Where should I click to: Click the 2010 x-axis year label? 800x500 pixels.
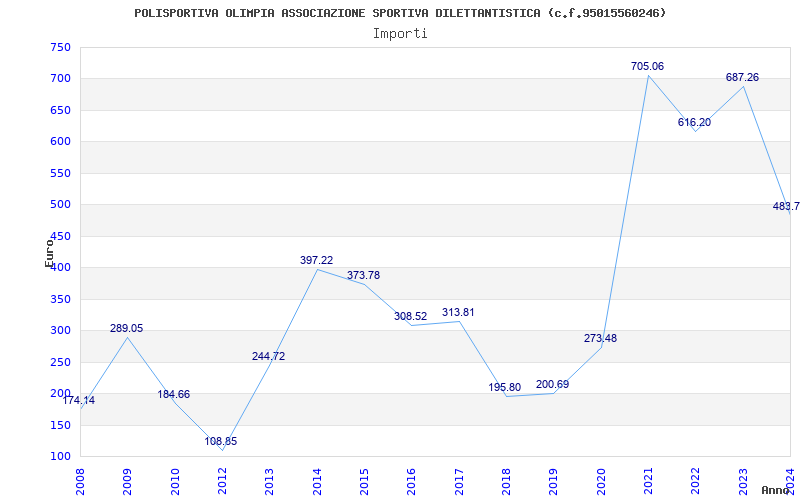click(x=175, y=482)
